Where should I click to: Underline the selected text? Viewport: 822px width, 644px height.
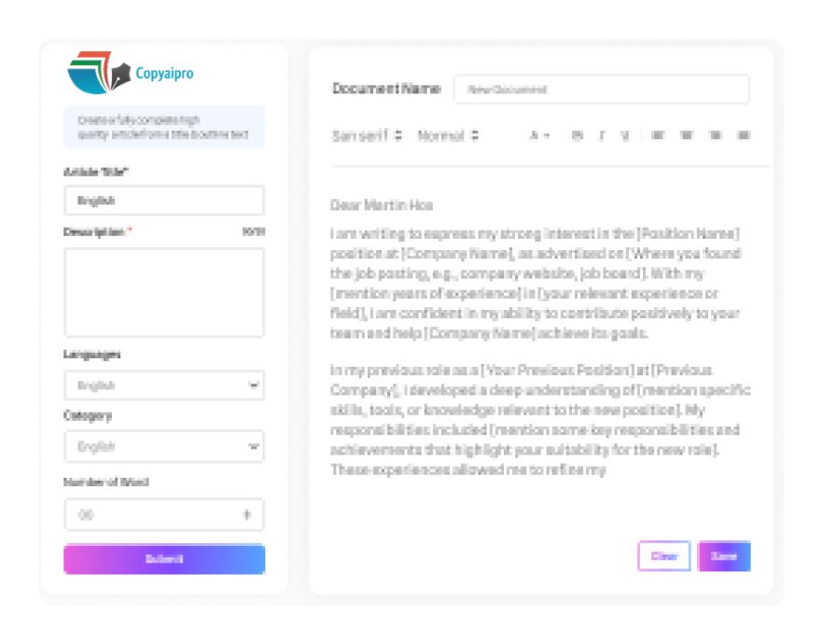click(625, 136)
